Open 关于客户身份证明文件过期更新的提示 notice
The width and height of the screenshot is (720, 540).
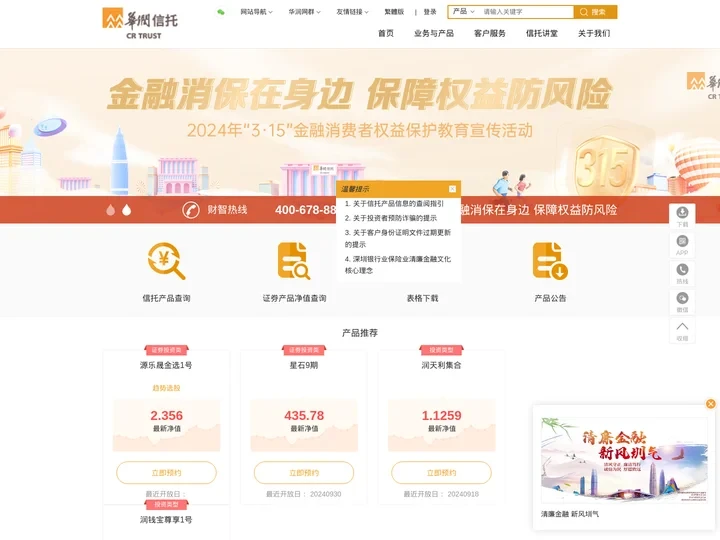tap(398, 238)
